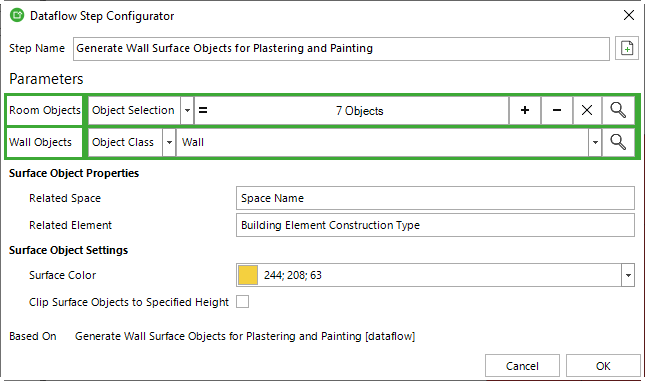Click the Cancel button

coord(522,366)
